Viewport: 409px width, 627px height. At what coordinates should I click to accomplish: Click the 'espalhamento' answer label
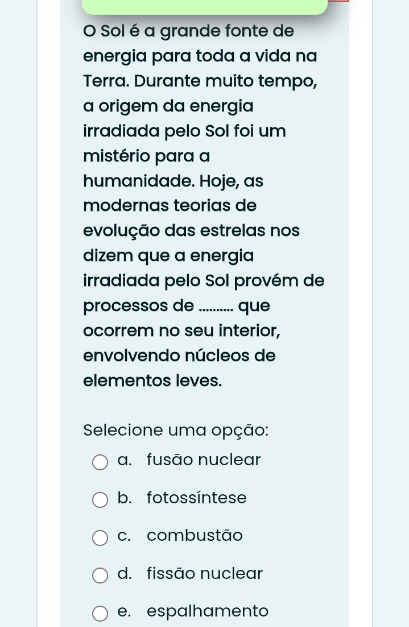click(207, 611)
